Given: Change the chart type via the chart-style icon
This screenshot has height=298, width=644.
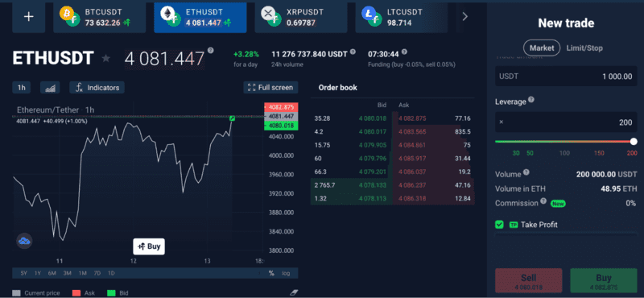Looking at the screenshot, I should tap(50, 88).
